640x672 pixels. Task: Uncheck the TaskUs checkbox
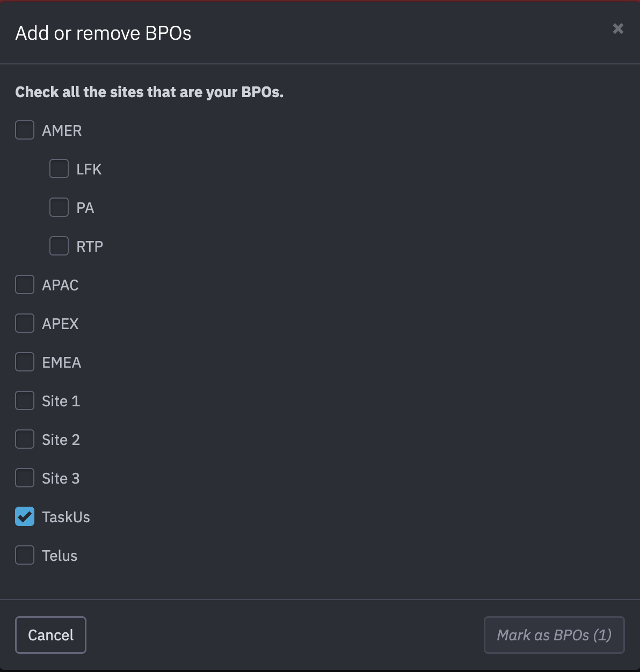coord(25,516)
